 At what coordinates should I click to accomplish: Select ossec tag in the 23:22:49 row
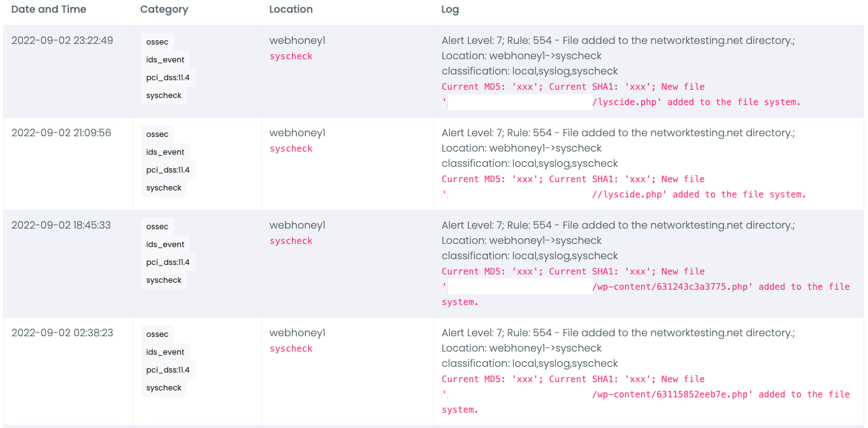157,42
